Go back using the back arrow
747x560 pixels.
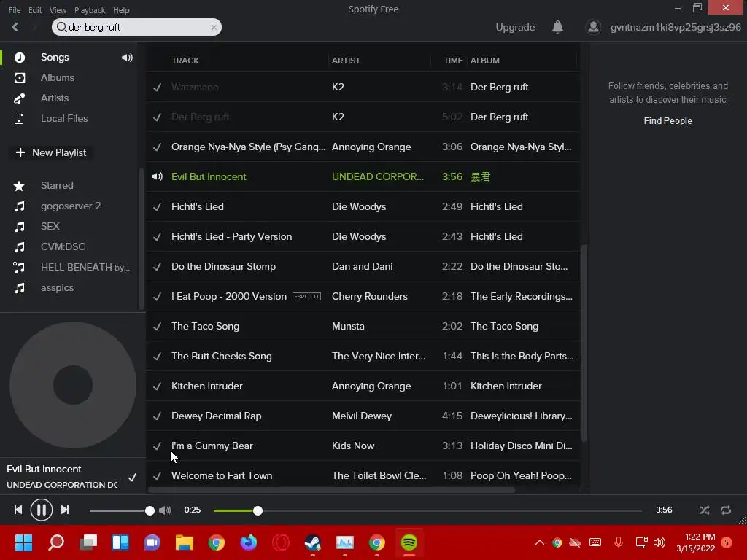[x=15, y=27]
